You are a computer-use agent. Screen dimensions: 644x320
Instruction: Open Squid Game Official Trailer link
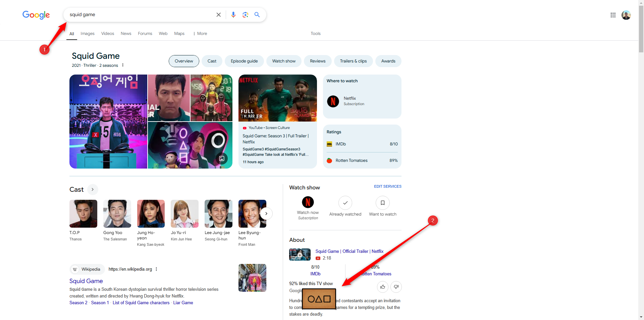click(350, 252)
